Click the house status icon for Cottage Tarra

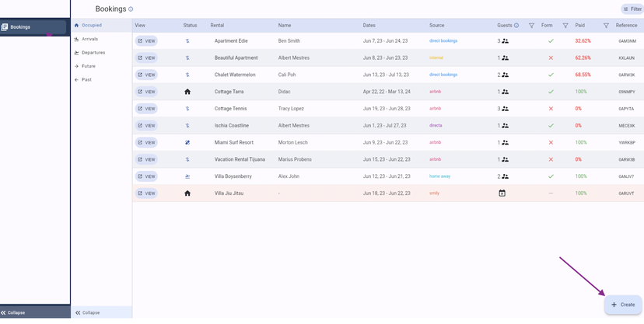pyautogui.click(x=187, y=92)
